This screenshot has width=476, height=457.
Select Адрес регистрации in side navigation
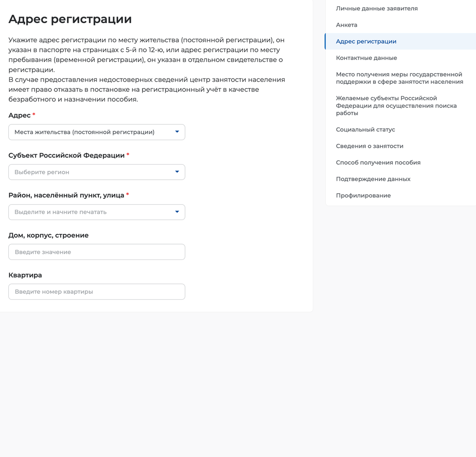click(366, 41)
